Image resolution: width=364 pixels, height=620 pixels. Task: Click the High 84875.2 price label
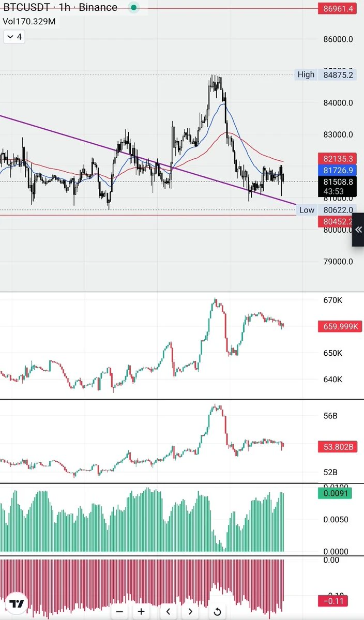pos(338,75)
